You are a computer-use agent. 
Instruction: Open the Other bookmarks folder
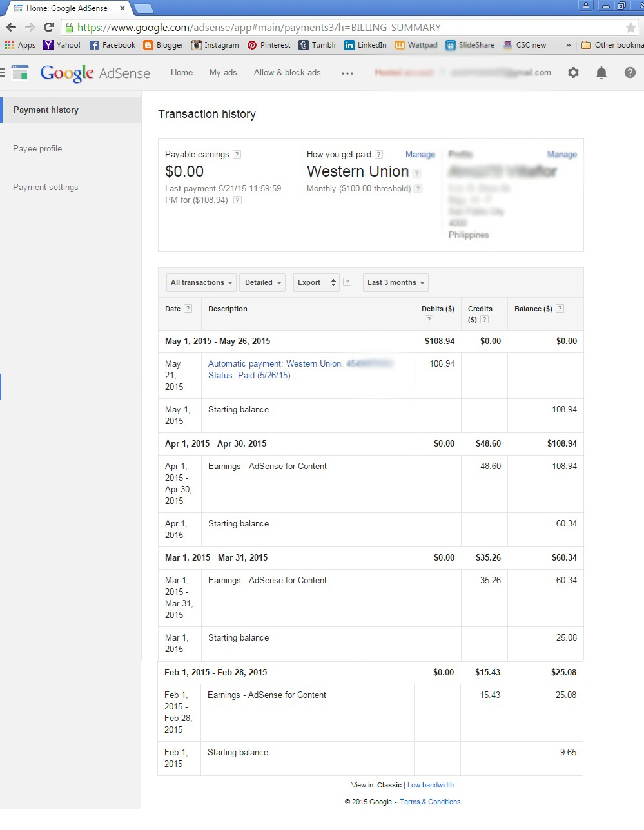pos(612,45)
